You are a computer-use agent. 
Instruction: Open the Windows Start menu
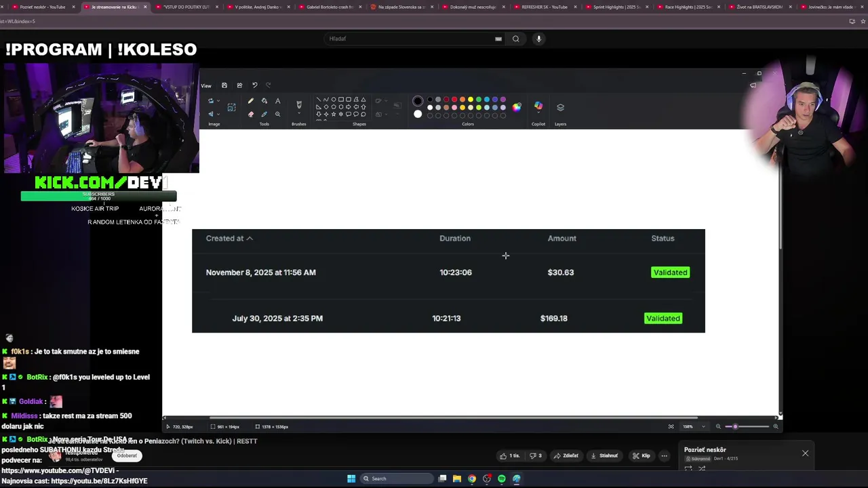pyautogui.click(x=351, y=479)
